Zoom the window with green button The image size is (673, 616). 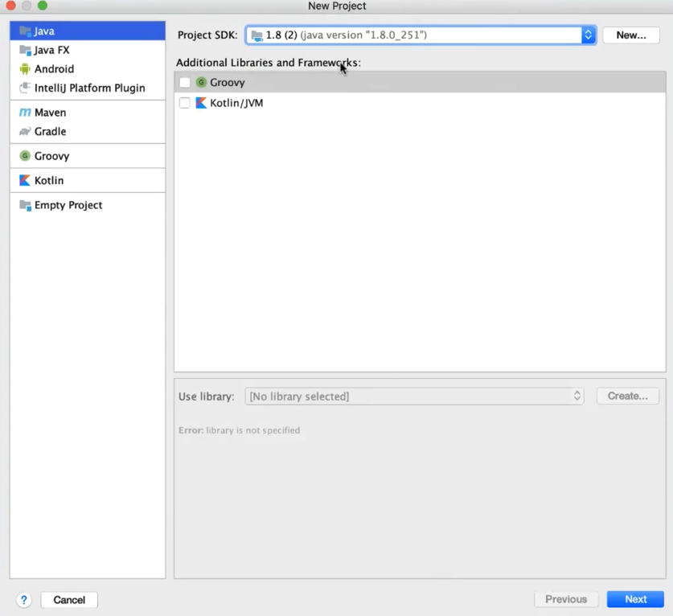(x=43, y=5)
